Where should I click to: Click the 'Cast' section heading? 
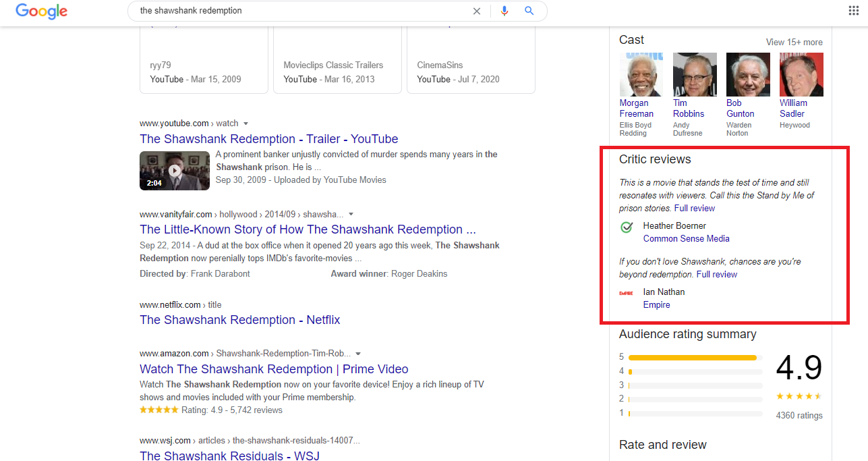click(x=631, y=40)
